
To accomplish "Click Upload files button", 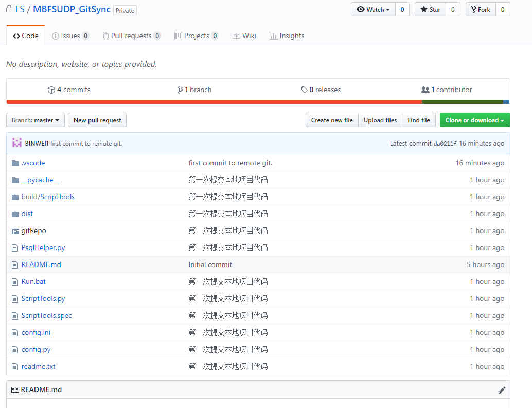I will (x=380, y=120).
